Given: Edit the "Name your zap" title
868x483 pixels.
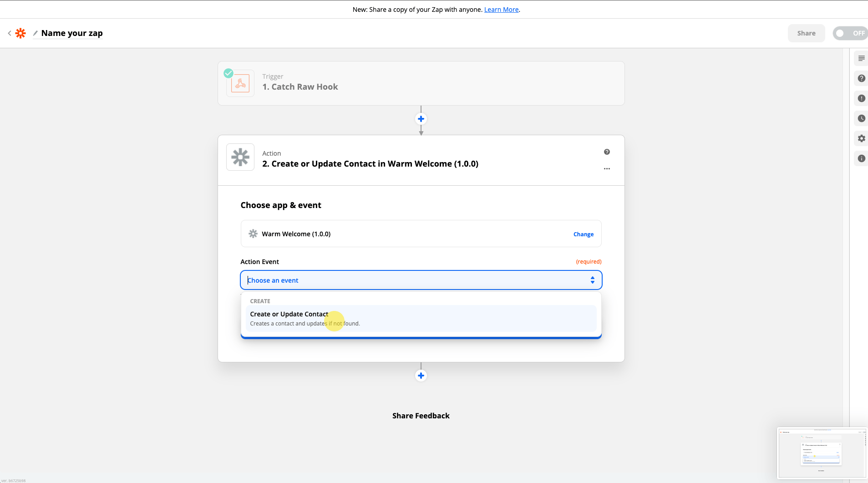Looking at the screenshot, I should (72, 33).
